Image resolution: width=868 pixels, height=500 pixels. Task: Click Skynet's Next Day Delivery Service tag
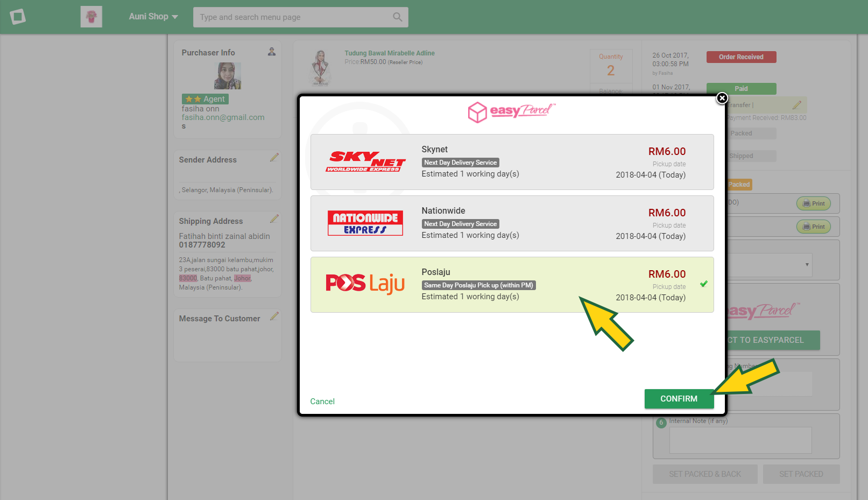tap(461, 163)
